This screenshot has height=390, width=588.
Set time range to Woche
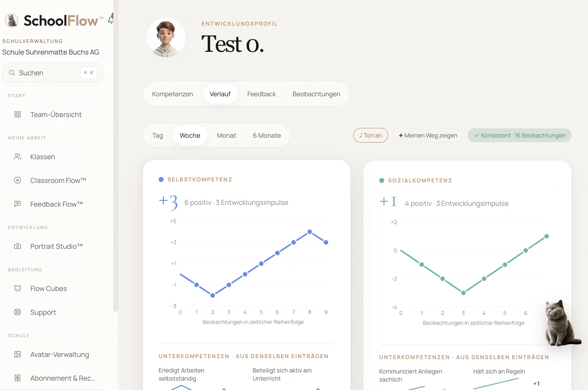pos(190,136)
